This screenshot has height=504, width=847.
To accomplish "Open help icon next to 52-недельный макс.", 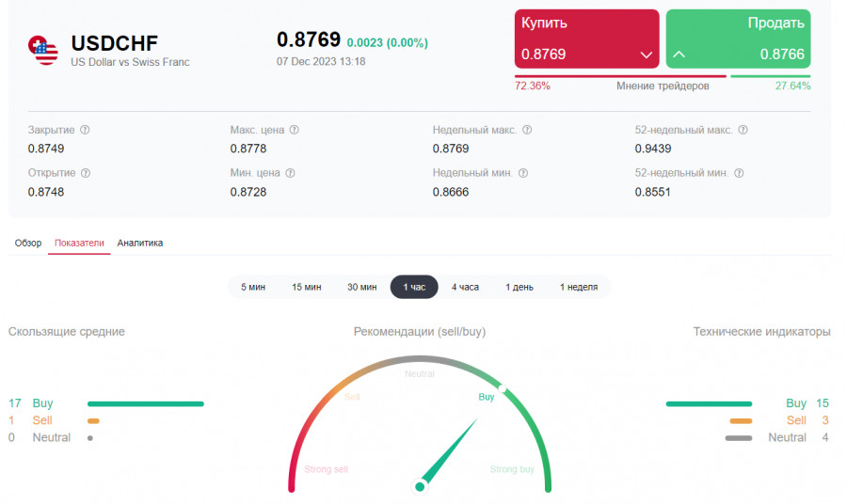I will (743, 130).
